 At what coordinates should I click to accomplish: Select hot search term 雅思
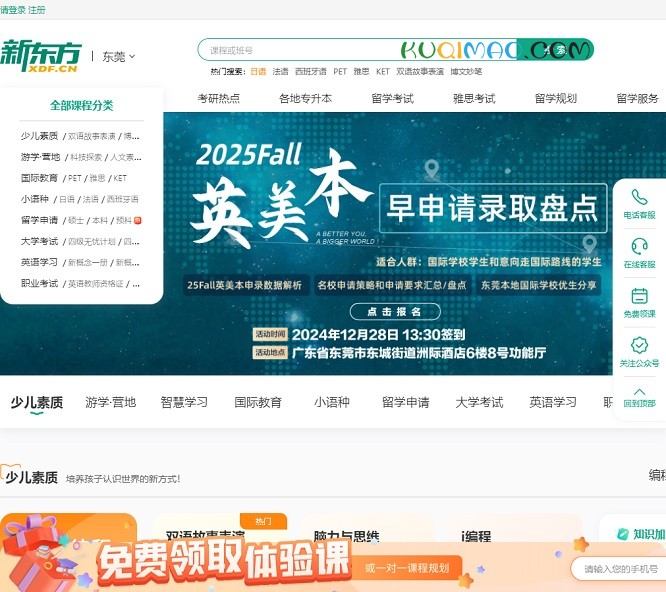[x=361, y=71]
